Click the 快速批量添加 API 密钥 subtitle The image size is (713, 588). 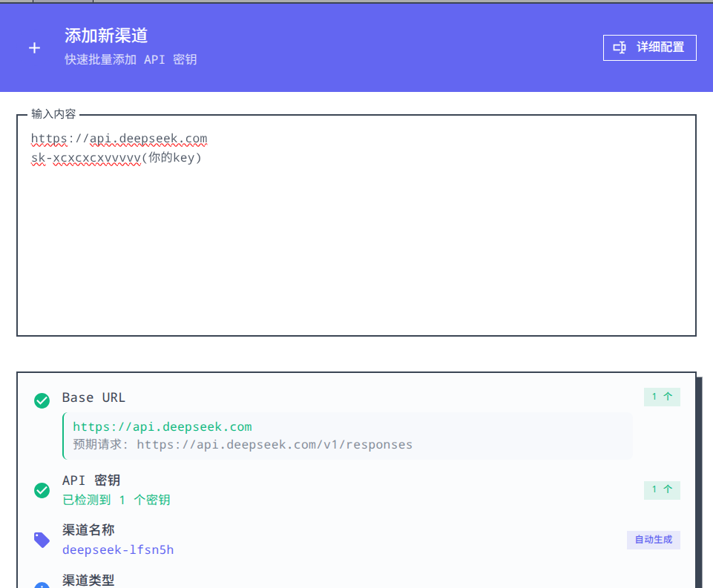click(x=131, y=59)
